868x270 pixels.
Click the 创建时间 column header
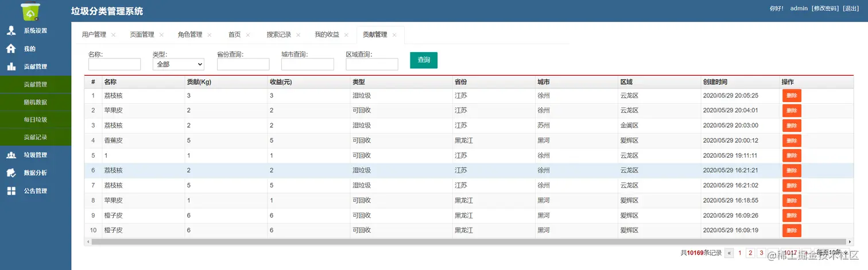(740, 82)
